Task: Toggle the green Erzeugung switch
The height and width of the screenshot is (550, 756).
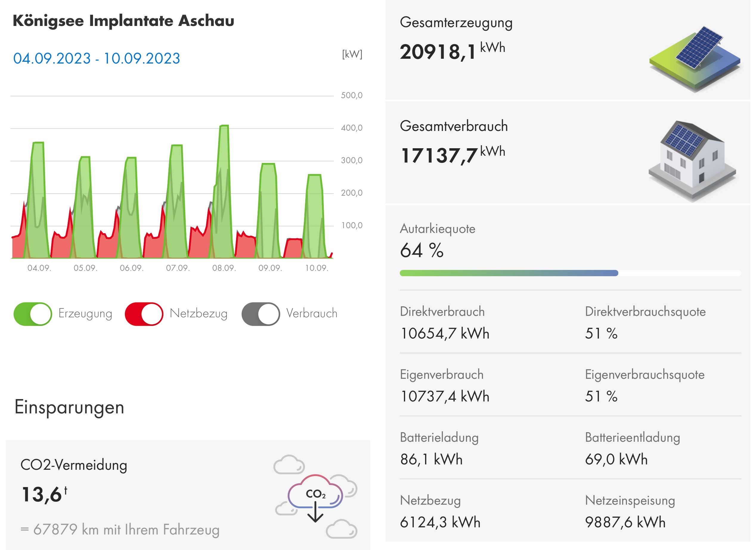Action: click(33, 314)
